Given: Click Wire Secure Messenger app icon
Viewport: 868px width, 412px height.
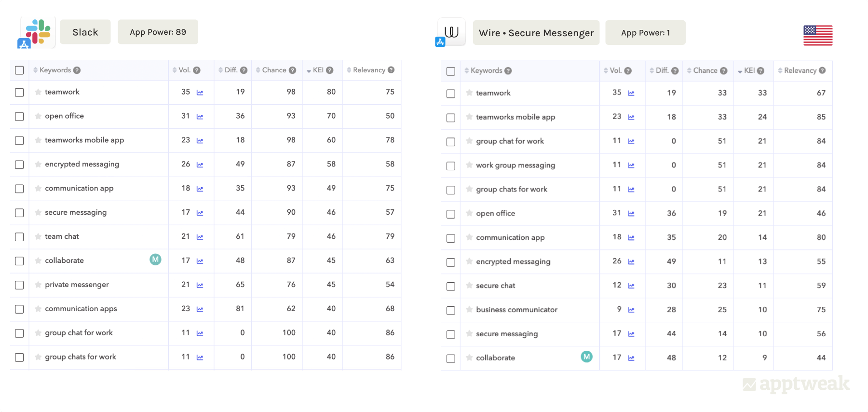Looking at the screenshot, I should (451, 32).
